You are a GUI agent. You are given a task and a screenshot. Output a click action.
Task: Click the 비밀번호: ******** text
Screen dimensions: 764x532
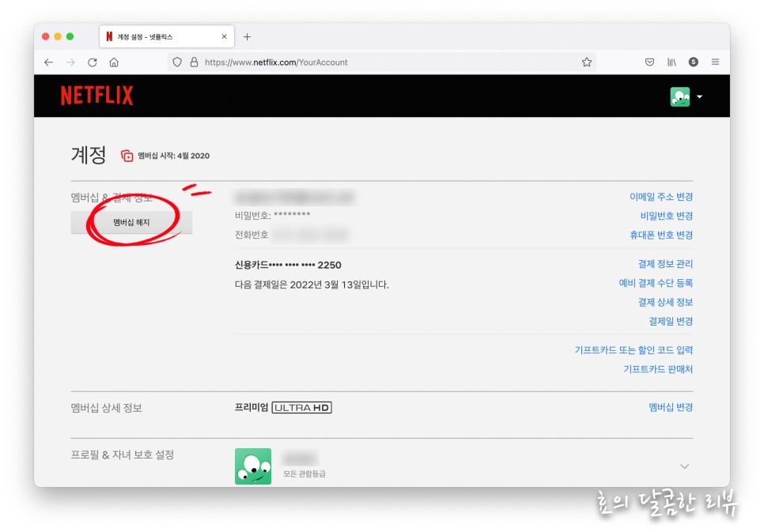(x=272, y=215)
